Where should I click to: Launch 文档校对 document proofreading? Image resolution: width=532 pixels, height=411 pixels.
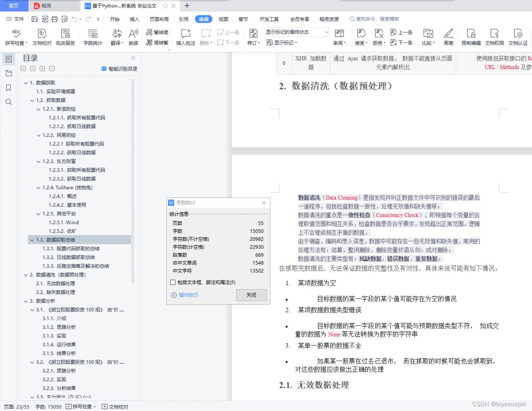42,37
